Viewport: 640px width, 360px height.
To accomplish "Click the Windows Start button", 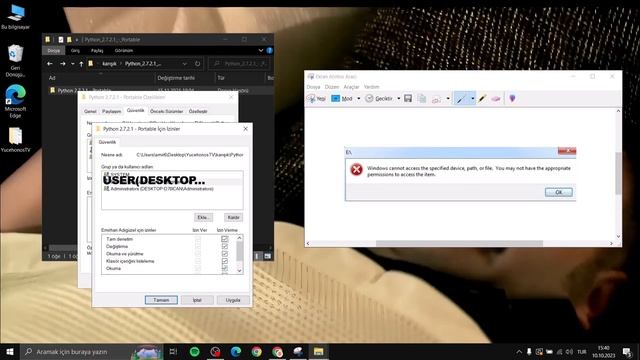I will click(10, 351).
